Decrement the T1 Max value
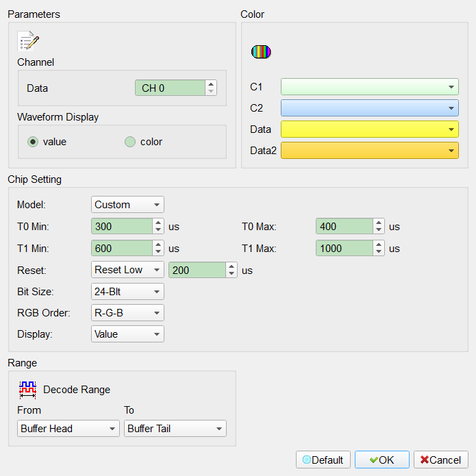This screenshot has width=476, height=476. 379,251
